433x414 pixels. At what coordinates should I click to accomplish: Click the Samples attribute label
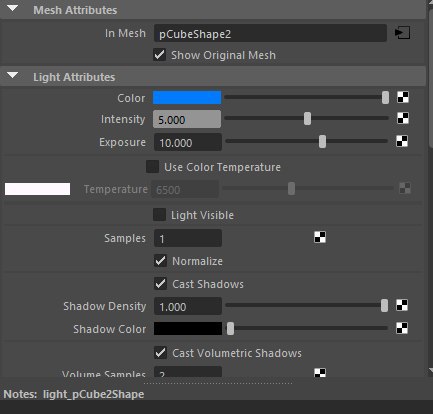(125, 238)
